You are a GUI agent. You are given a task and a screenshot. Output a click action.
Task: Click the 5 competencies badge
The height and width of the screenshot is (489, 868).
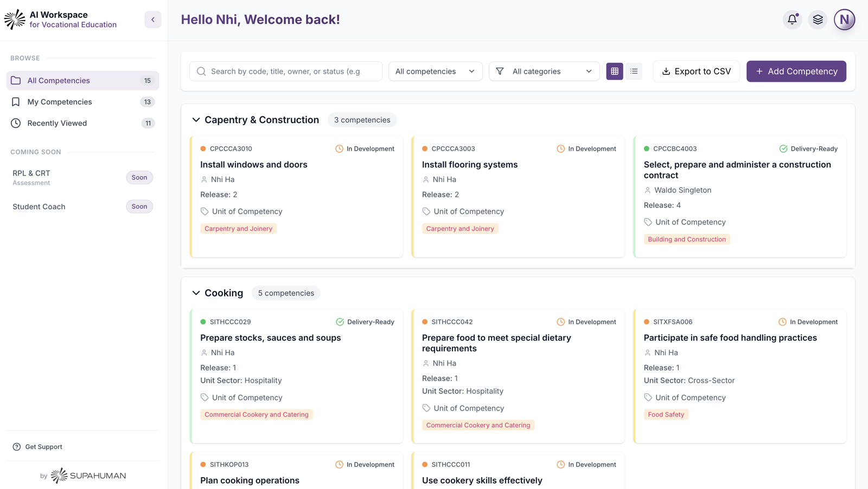tap(286, 293)
